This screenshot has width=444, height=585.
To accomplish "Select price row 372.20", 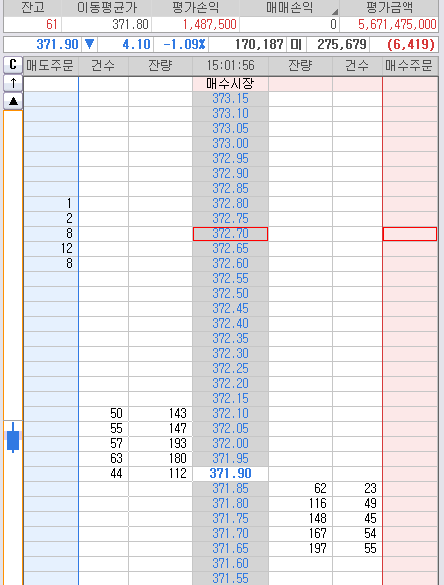I will click(230, 384).
